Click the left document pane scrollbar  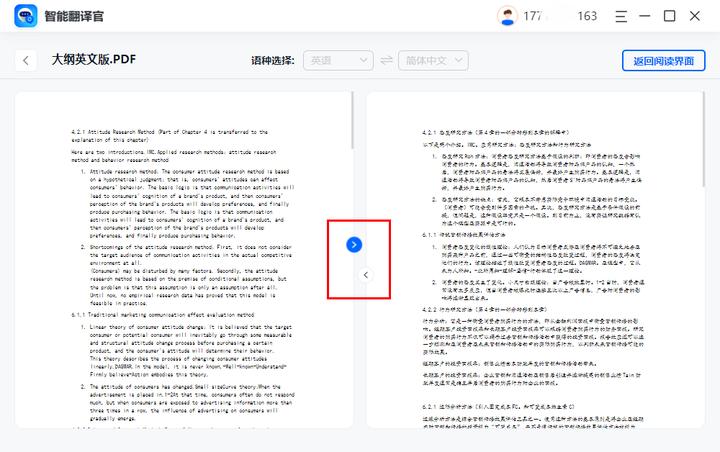click(x=352, y=120)
